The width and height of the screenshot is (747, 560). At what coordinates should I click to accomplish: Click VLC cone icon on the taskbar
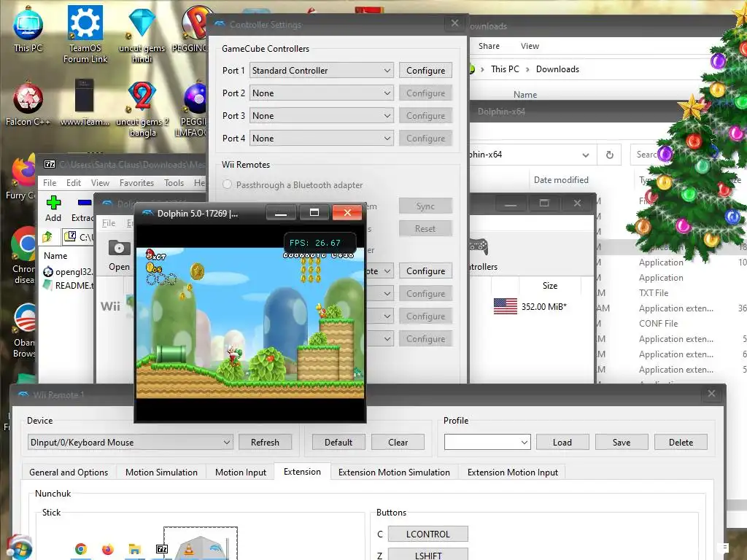pyautogui.click(x=189, y=550)
